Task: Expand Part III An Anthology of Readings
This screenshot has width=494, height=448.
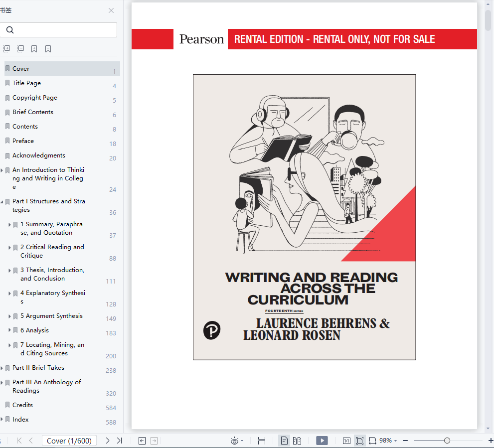Action: (x=2, y=383)
